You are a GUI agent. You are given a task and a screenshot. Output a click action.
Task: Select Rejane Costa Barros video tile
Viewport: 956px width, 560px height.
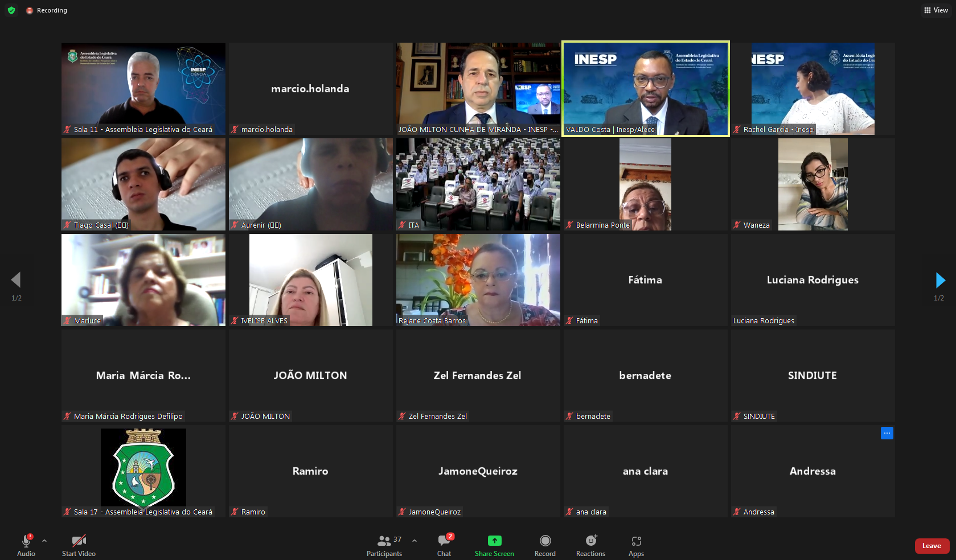[478, 280]
